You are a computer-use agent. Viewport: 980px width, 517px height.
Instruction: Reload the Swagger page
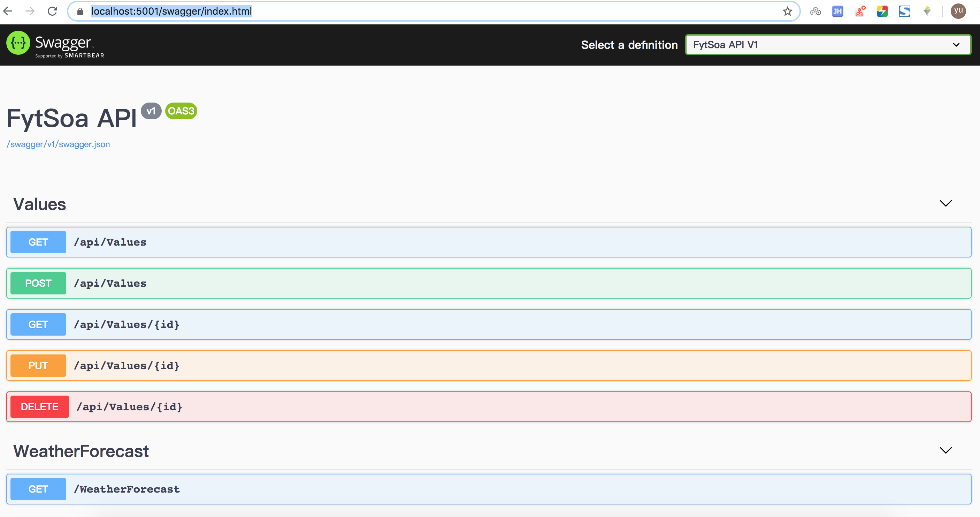53,11
